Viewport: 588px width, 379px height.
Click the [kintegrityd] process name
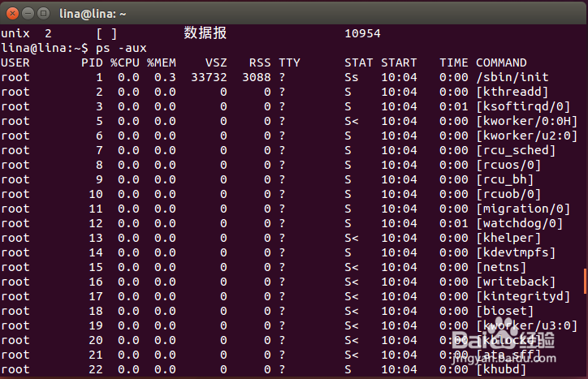point(523,296)
